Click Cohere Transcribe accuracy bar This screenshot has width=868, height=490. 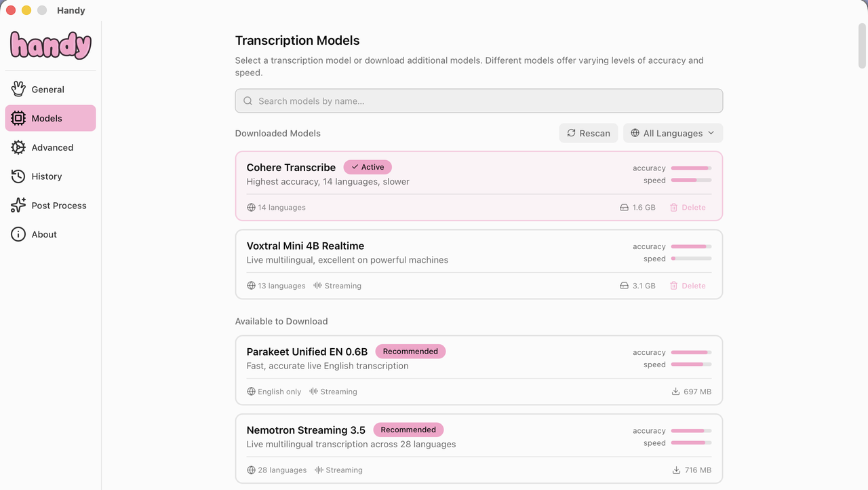click(691, 168)
